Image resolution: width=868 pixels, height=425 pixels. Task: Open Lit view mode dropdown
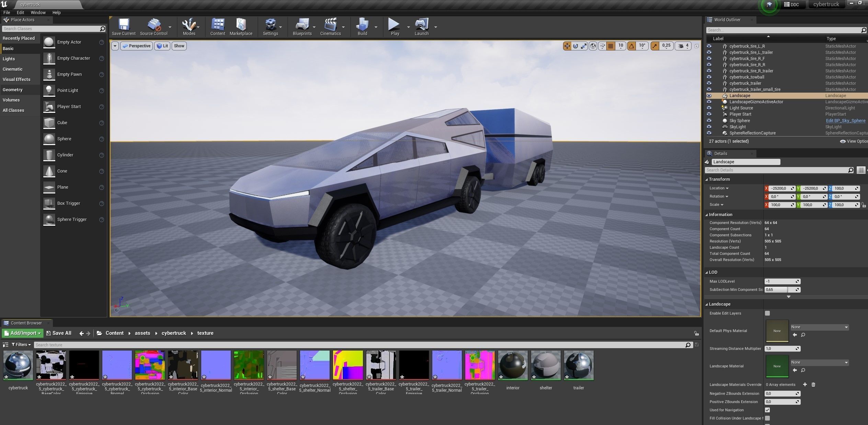tap(162, 46)
